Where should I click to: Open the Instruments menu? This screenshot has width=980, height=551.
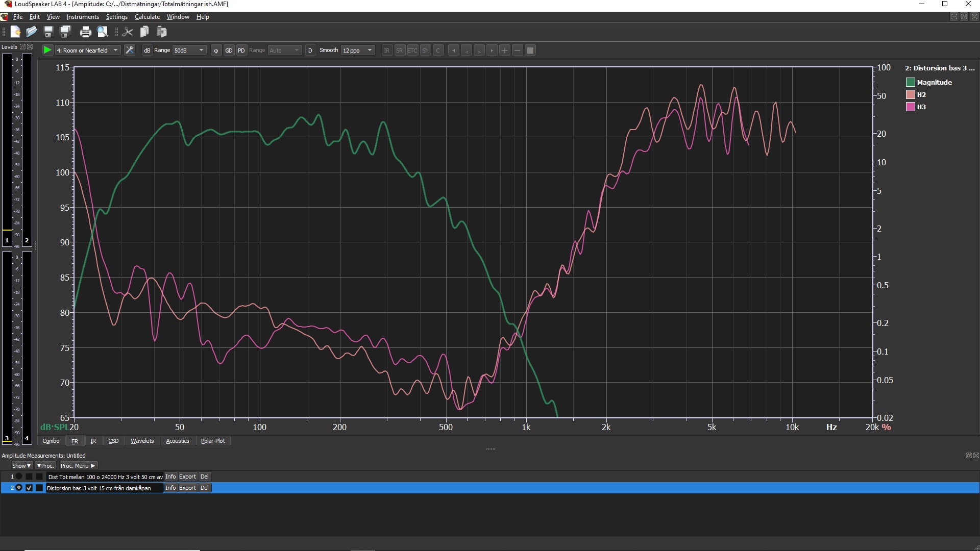83,17
